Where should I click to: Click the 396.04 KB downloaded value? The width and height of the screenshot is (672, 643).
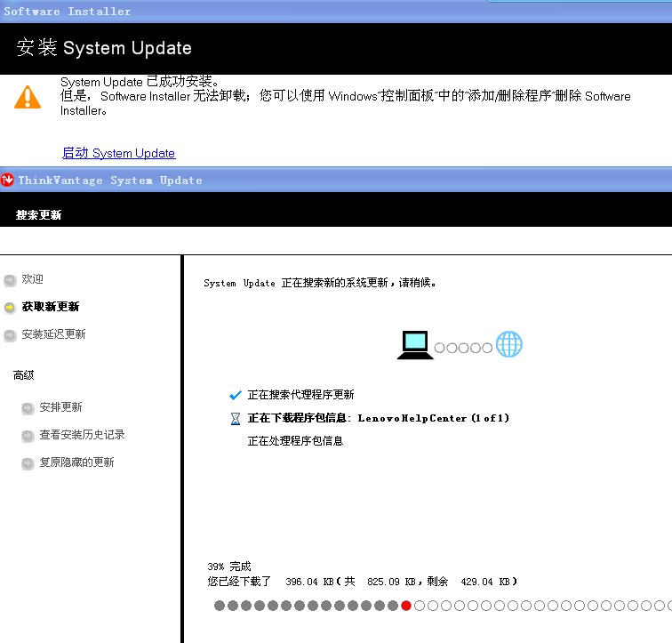point(310,582)
